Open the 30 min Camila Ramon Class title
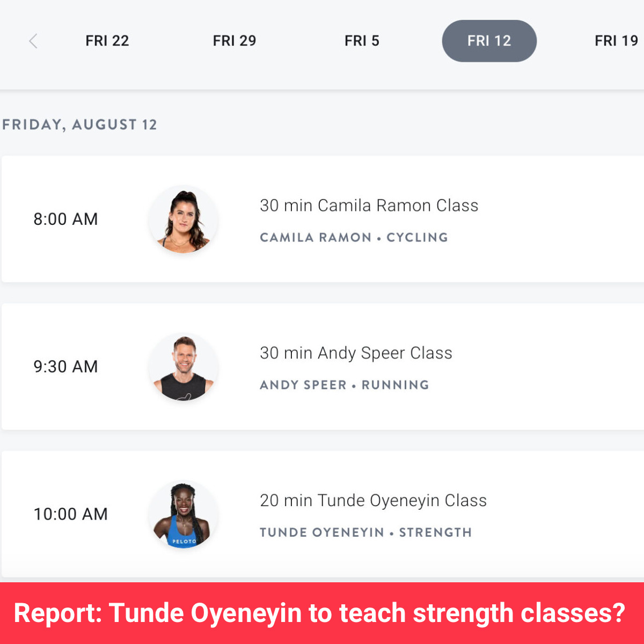This screenshot has width=644, height=644. (x=369, y=206)
